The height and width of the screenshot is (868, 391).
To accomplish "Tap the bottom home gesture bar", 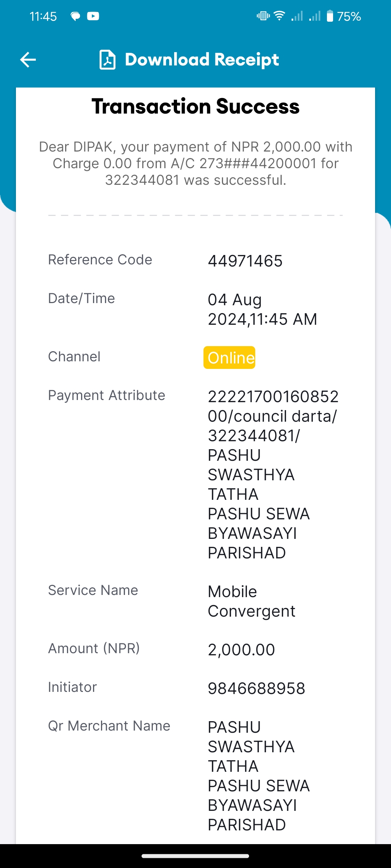I will [x=195, y=856].
